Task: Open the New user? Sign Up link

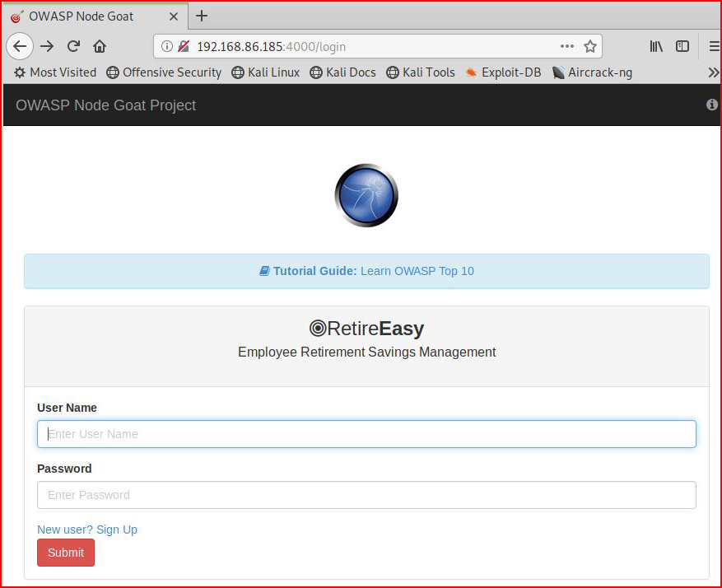Action: (87, 530)
